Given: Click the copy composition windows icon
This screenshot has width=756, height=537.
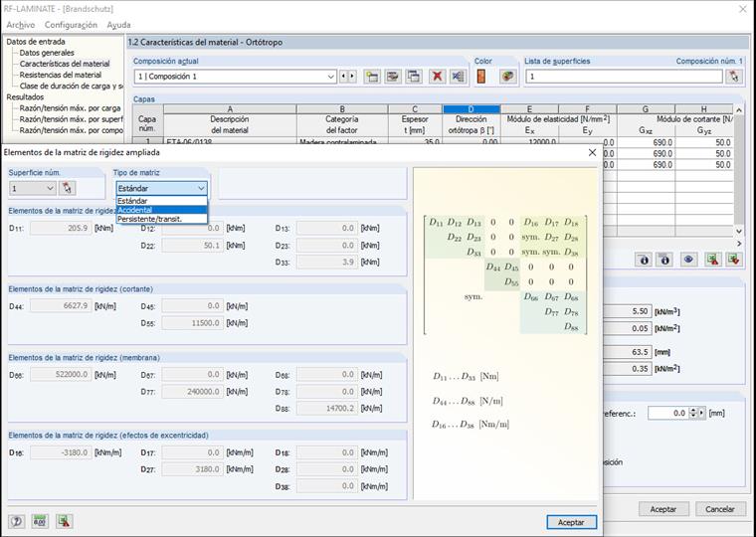Looking at the screenshot, I should (414, 77).
